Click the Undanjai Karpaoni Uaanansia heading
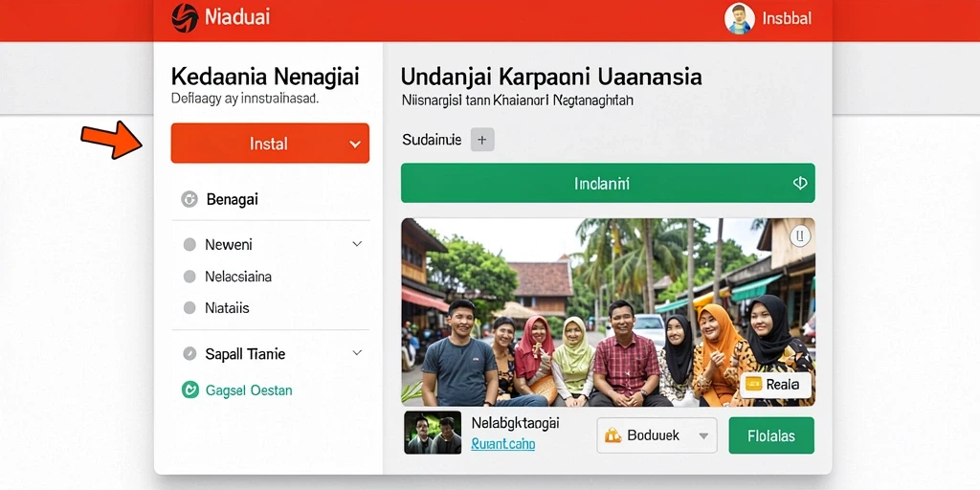Viewport: 980px width, 490px height. 550,77
